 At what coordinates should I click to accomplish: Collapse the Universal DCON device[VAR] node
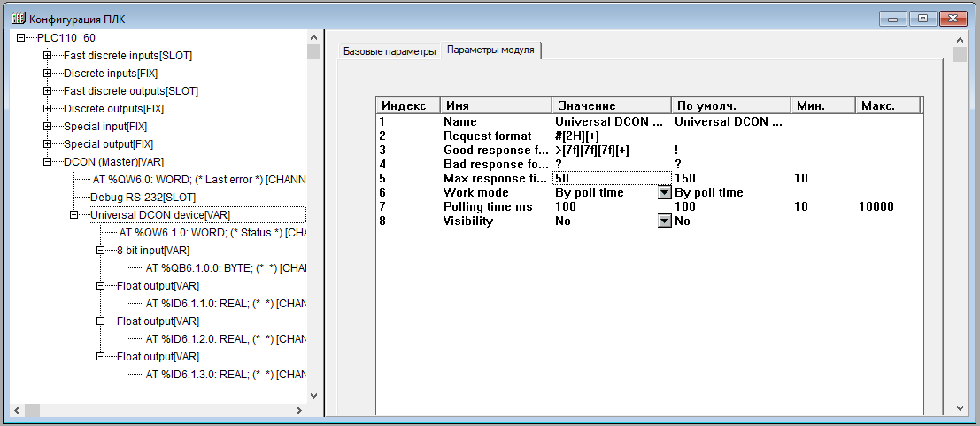click(74, 215)
